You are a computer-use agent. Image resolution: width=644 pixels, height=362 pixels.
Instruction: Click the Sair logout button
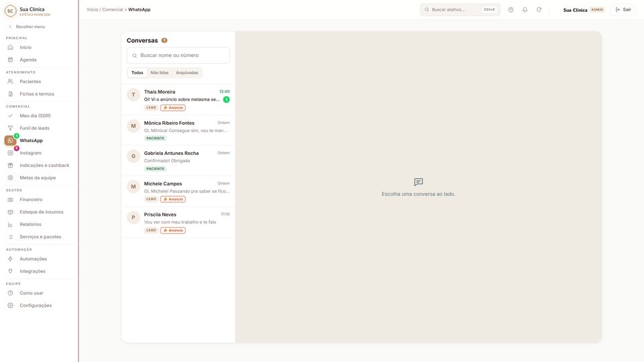coord(623,9)
